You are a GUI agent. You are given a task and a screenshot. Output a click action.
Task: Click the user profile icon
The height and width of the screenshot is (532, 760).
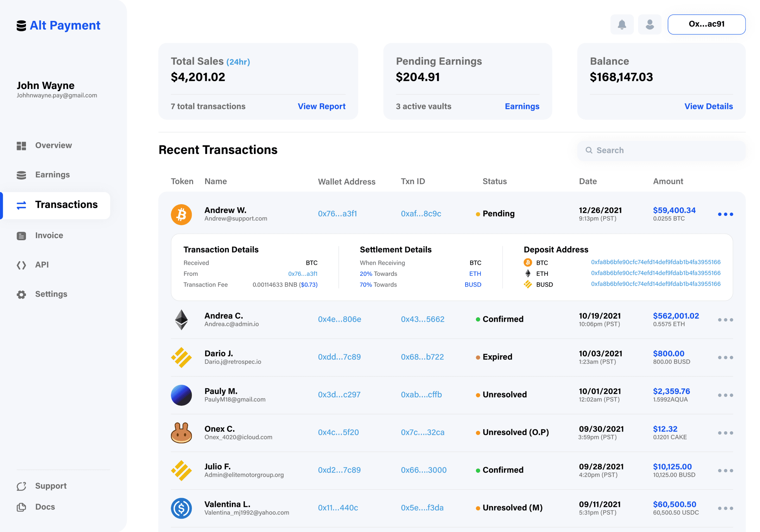pyautogui.click(x=649, y=24)
